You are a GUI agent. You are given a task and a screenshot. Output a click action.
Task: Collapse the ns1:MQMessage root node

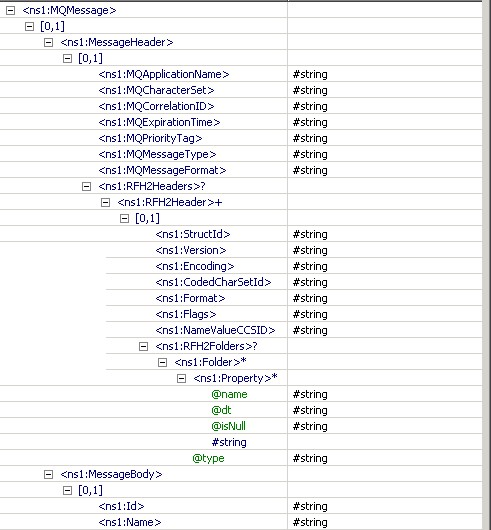(10, 10)
